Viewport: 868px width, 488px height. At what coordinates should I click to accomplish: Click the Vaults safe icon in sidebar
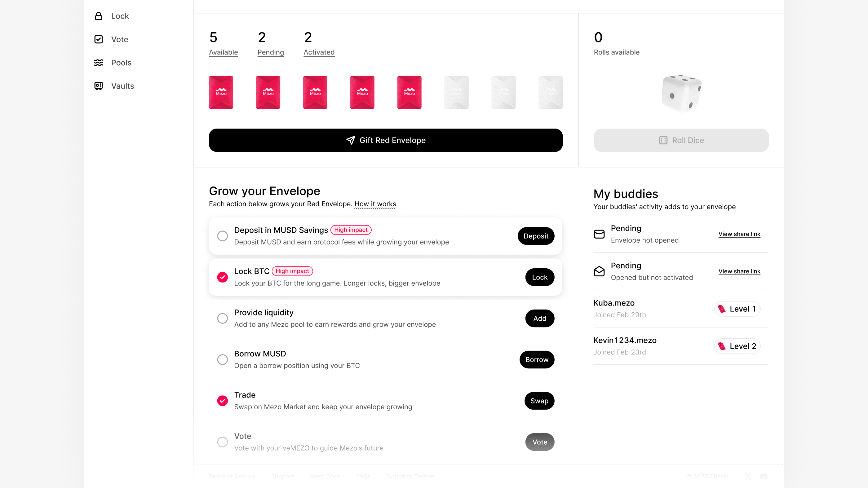98,86
